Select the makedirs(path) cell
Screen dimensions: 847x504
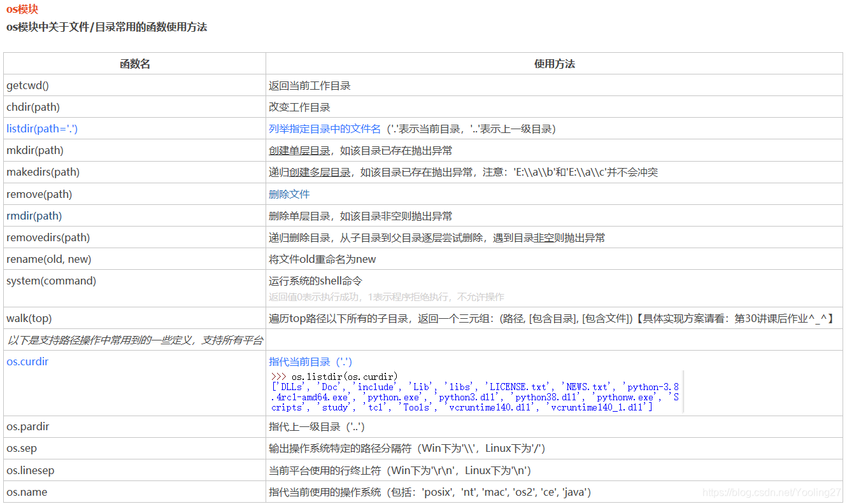point(135,172)
